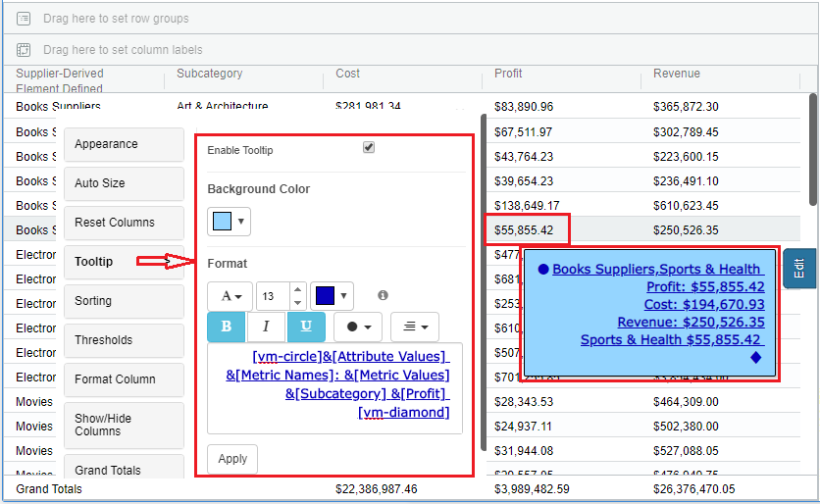This screenshot has height=504, width=820.
Task: Select Reset Columns menu item
Action: 124,223
